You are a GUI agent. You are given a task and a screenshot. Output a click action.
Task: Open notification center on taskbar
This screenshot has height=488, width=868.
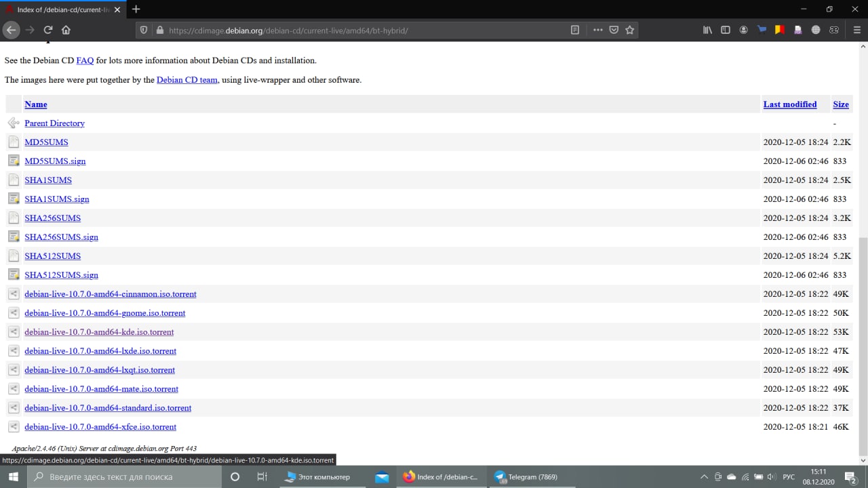(x=850, y=476)
